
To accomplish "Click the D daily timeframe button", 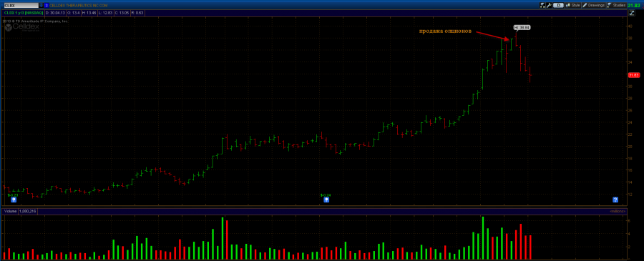I will pyautogui.click(x=558, y=5).
